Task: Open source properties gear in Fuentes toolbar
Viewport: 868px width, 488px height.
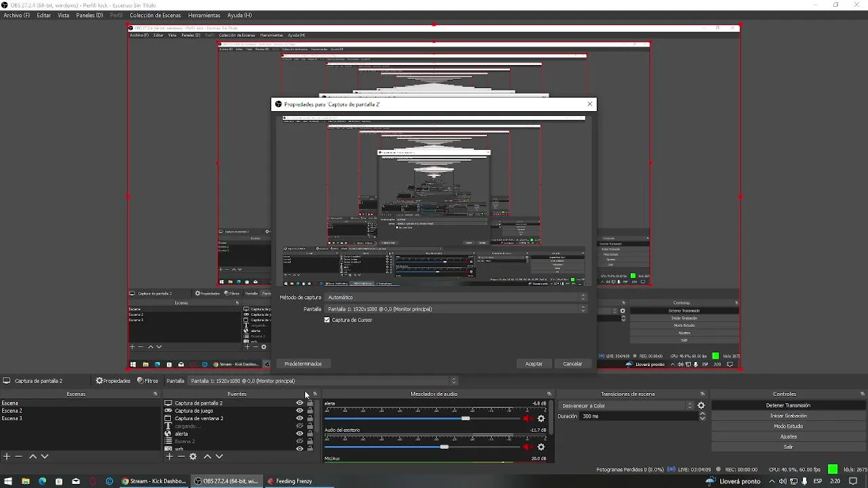Action: tap(193, 457)
